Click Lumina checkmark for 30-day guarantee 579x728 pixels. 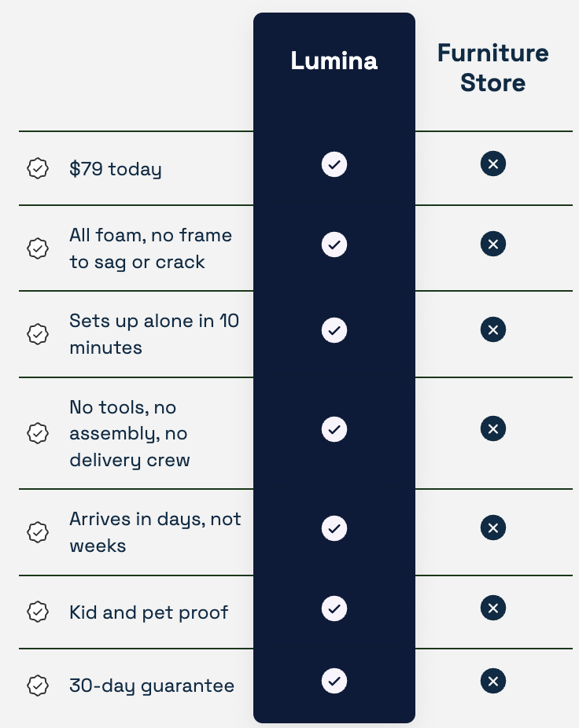coord(334,681)
